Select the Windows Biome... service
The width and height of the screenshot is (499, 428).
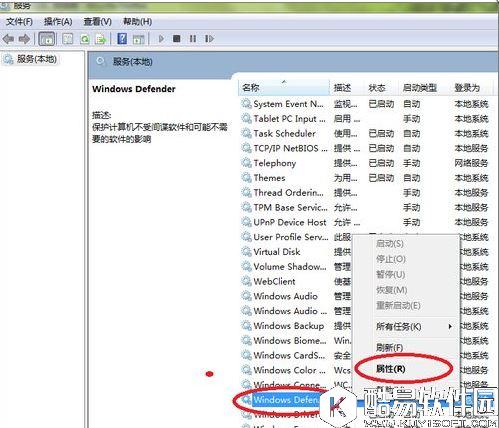pyautogui.click(x=290, y=341)
